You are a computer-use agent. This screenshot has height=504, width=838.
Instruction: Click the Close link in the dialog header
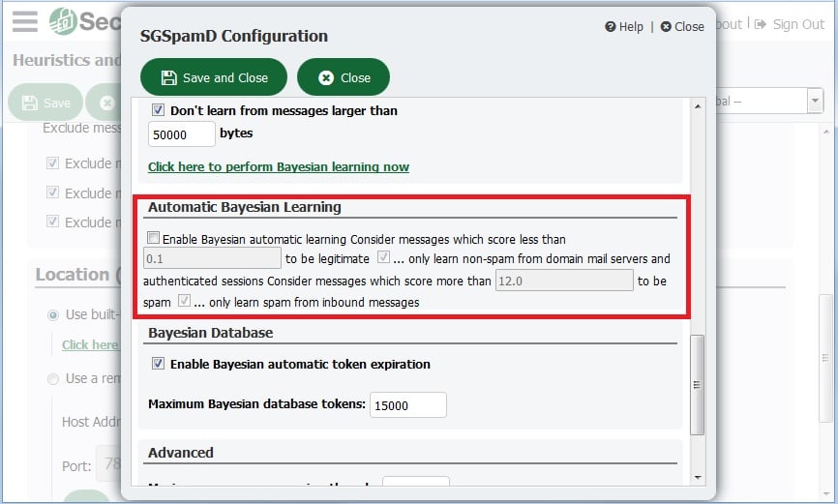point(682,27)
